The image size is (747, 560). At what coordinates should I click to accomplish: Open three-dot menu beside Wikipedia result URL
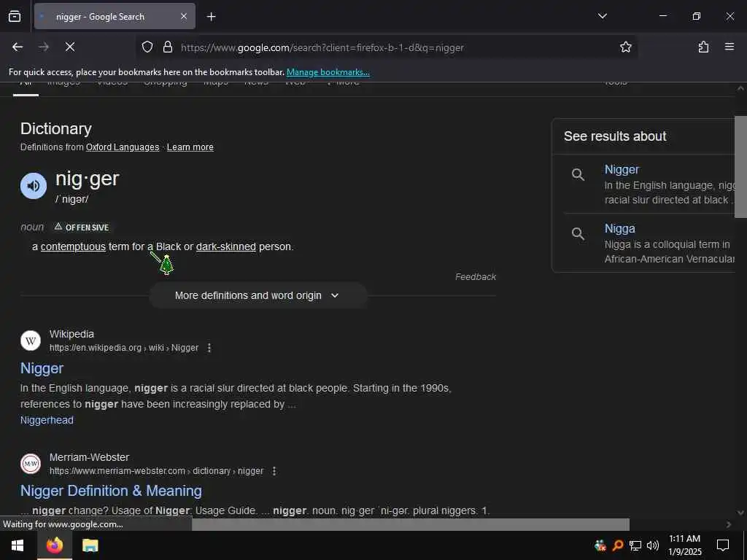tap(209, 348)
